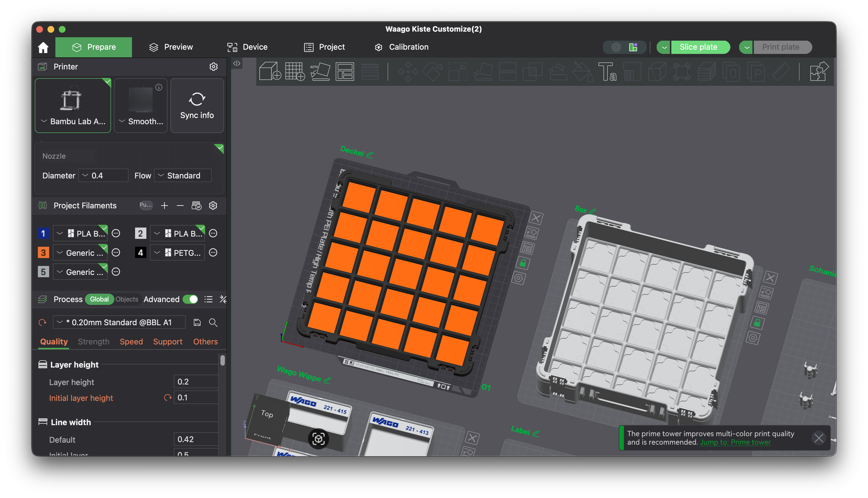Select the Add model cube tool

coord(270,71)
